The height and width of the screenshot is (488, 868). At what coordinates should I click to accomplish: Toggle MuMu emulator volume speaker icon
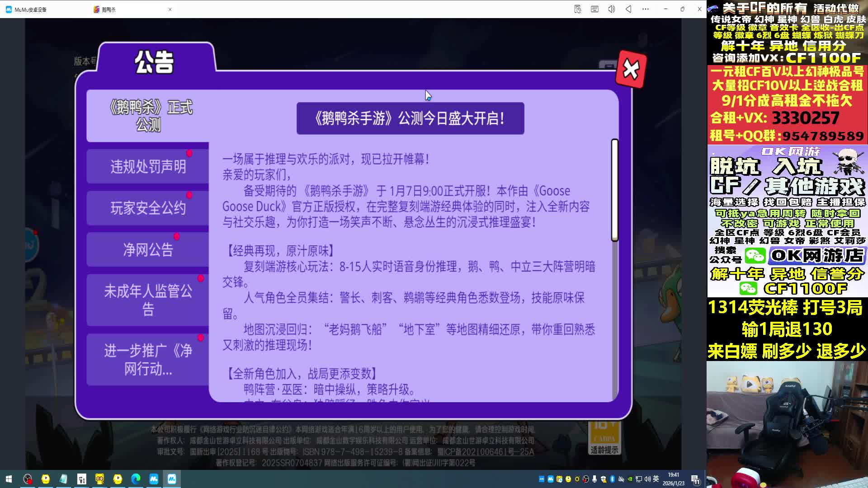pos(611,9)
